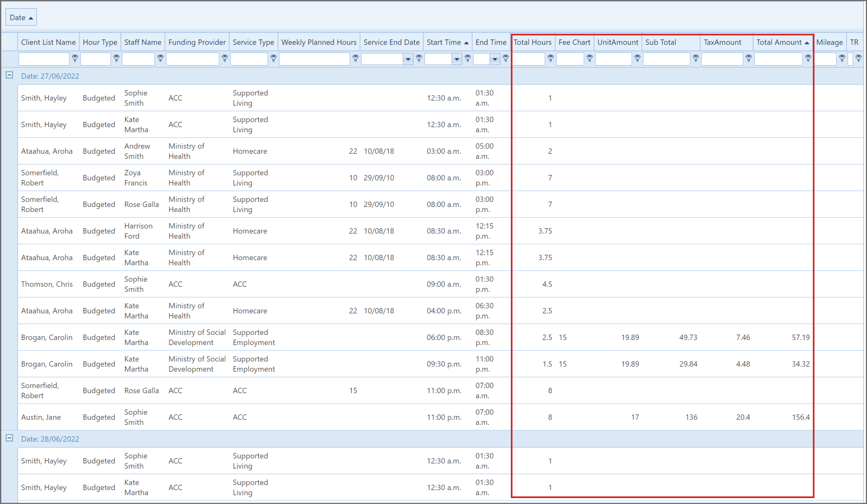Sort by Fee Chart column header
This screenshot has width=867, height=504.
tap(574, 42)
